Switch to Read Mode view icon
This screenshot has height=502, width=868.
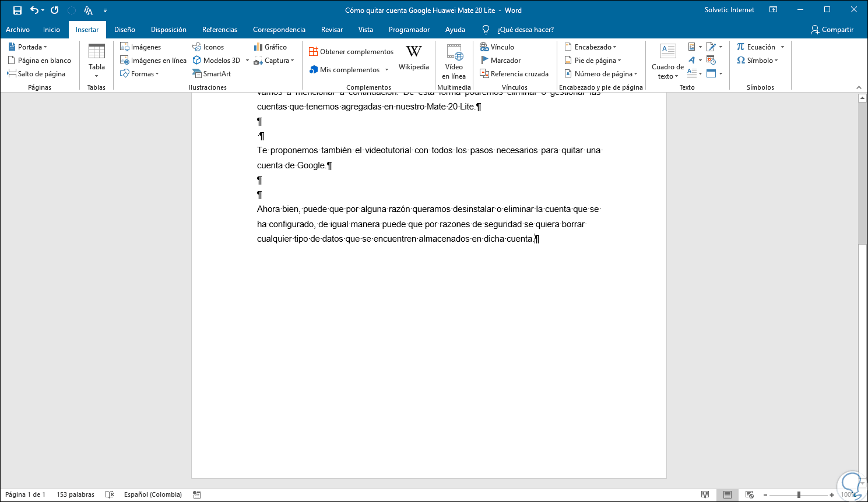tap(705, 494)
